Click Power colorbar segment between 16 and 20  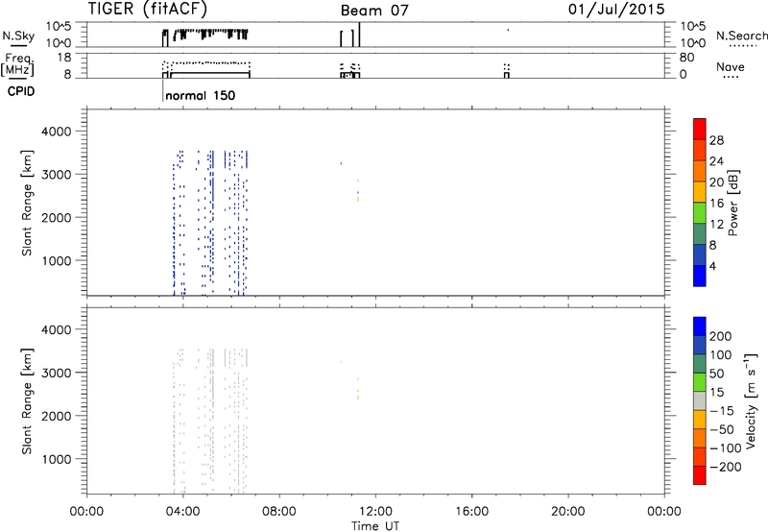(700, 192)
